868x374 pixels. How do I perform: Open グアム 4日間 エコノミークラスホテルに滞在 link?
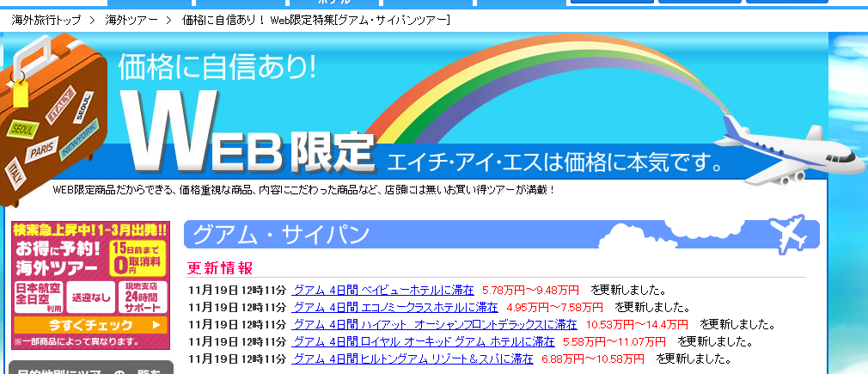coord(395,307)
